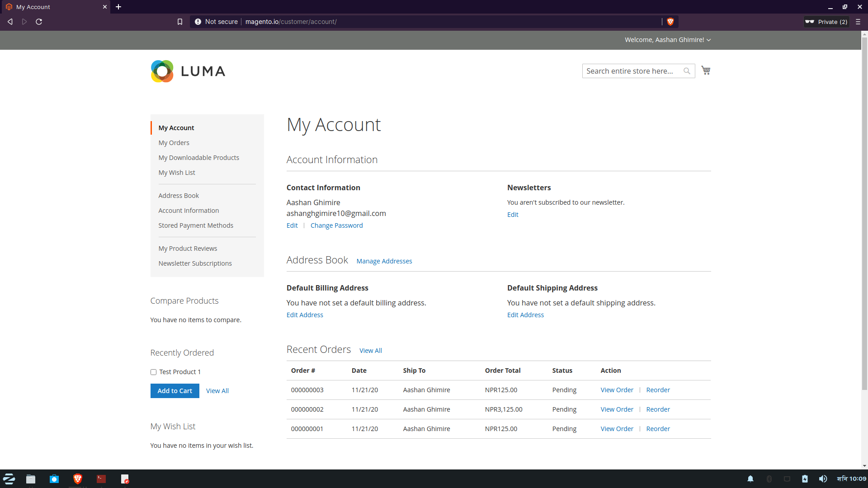View order 000000003
Viewport: 868px width, 488px height.
point(617,390)
